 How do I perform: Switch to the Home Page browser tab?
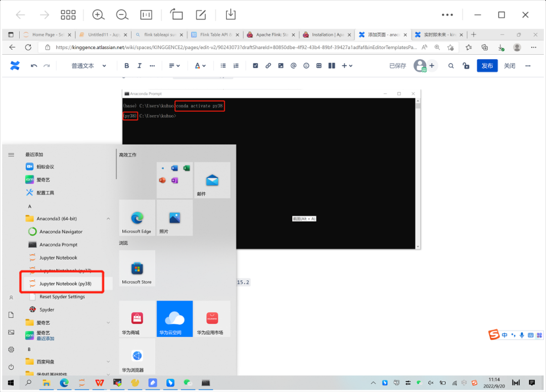(48, 34)
